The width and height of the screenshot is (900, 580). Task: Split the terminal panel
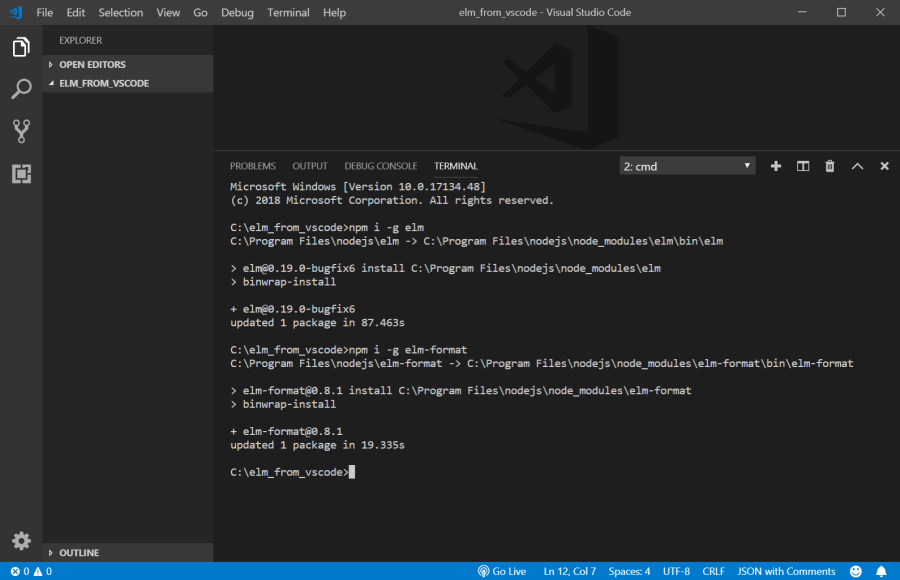click(x=802, y=166)
